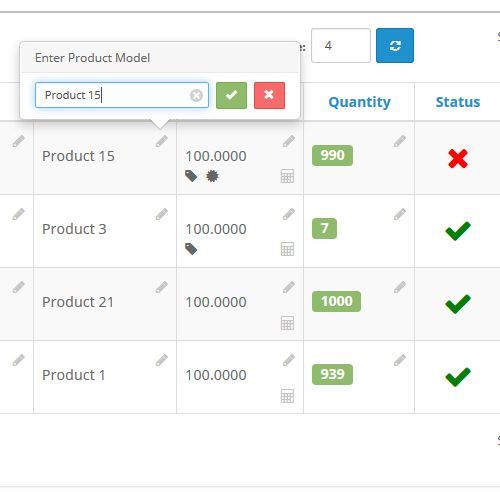Toggle enabled status of Product 1
The height and width of the screenshot is (500, 500).
tap(458, 377)
